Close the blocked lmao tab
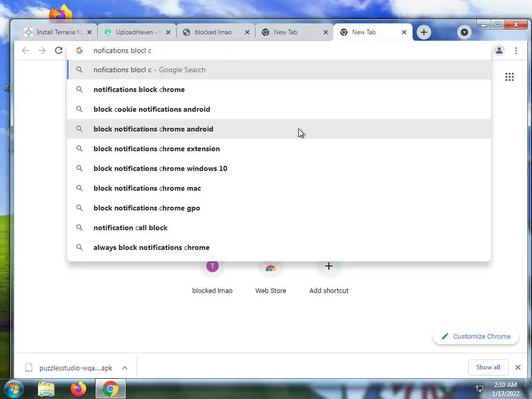This screenshot has height=399, width=532. pos(247,32)
